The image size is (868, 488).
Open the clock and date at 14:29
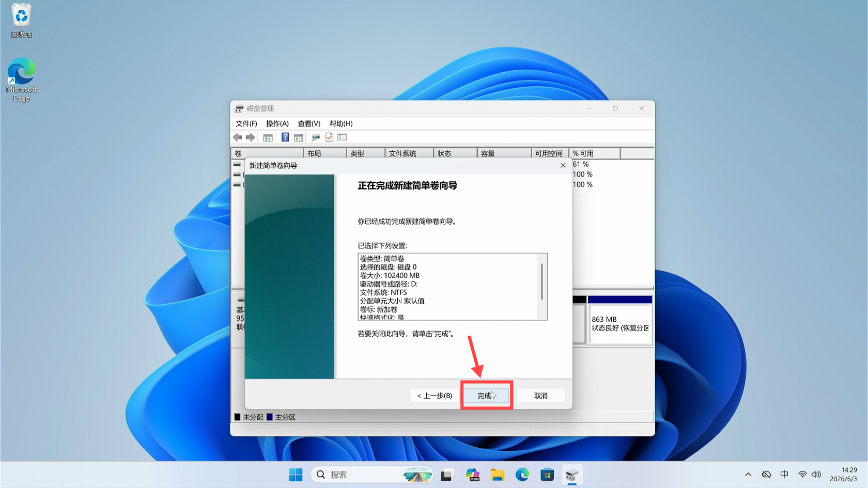click(x=843, y=475)
